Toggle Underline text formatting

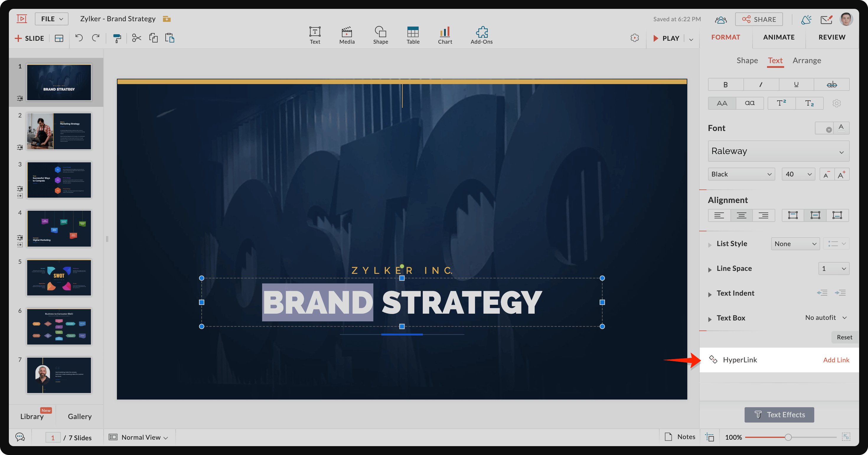tap(796, 84)
